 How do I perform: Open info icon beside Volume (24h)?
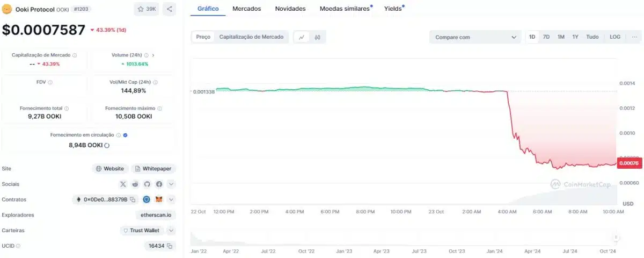[x=146, y=55]
